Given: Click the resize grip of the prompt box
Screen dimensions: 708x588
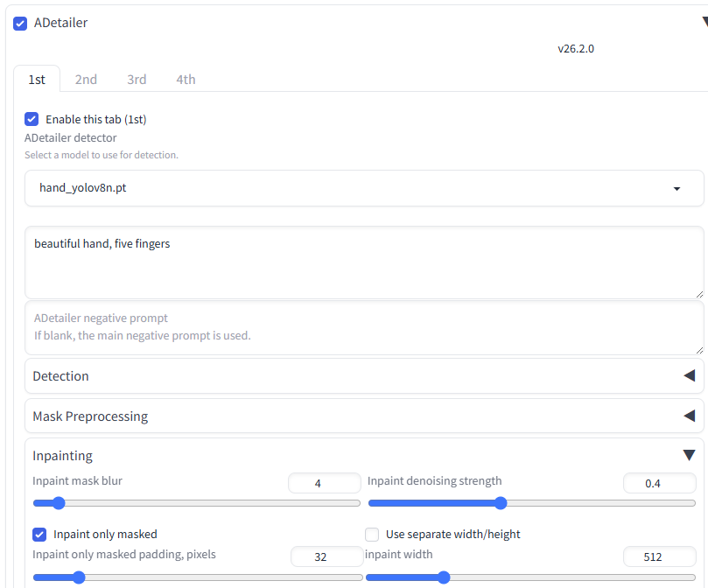Looking at the screenshot, I should [699, 295].
